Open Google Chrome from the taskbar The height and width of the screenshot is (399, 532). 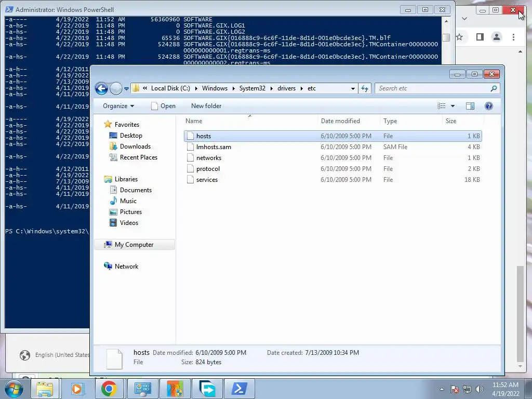109,389
